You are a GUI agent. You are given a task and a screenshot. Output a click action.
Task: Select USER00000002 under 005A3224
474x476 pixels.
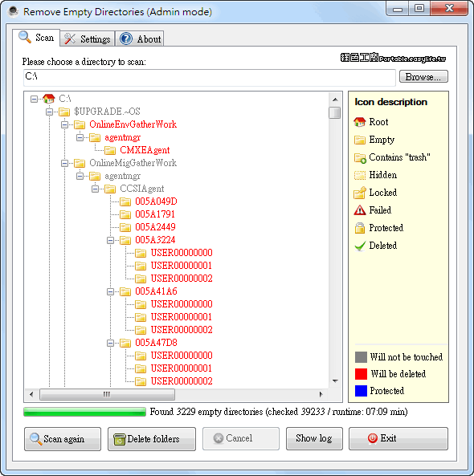(182, 279)
